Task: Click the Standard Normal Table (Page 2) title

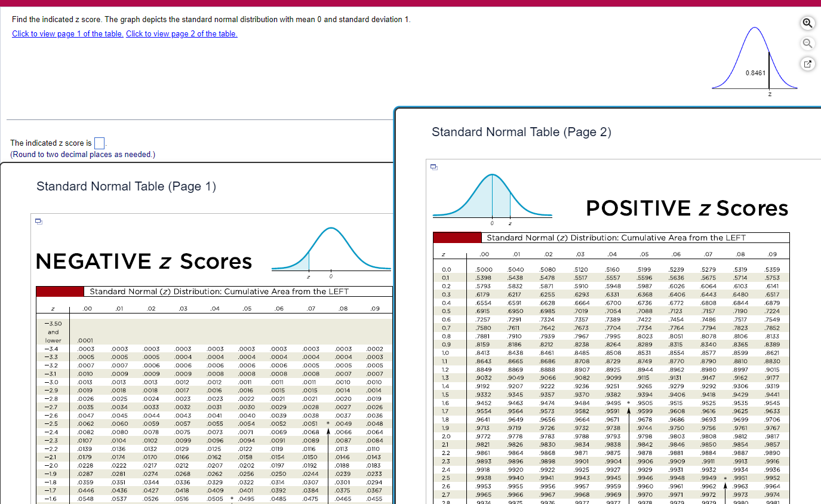Action: [521, 132]
